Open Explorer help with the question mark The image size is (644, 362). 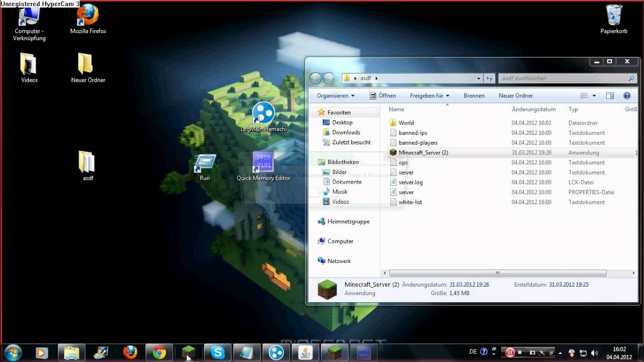(627, 96)
